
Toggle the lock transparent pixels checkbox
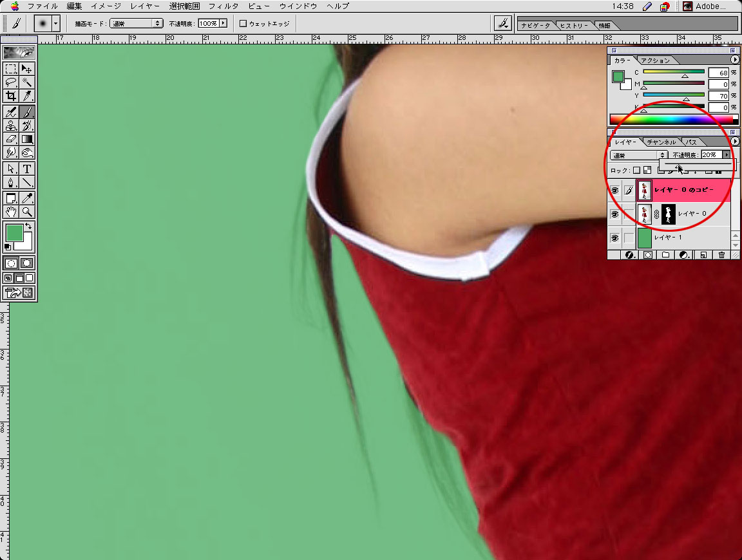point(637,171)
